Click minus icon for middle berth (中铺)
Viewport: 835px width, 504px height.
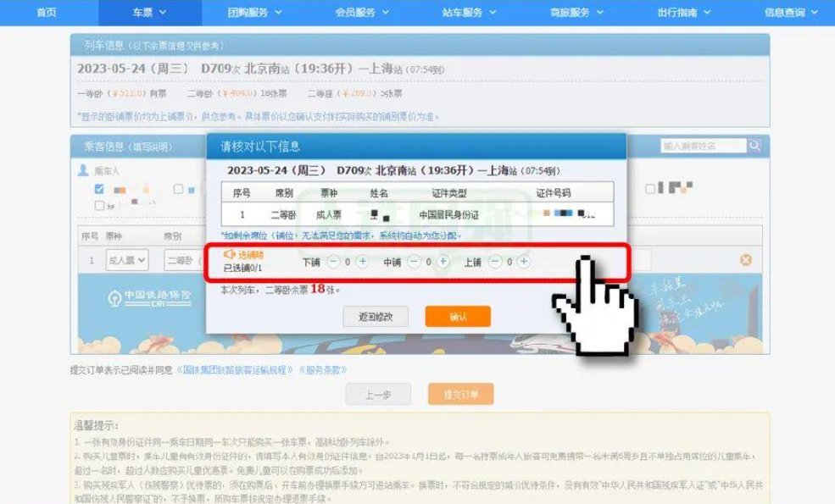tap(414, 262)
